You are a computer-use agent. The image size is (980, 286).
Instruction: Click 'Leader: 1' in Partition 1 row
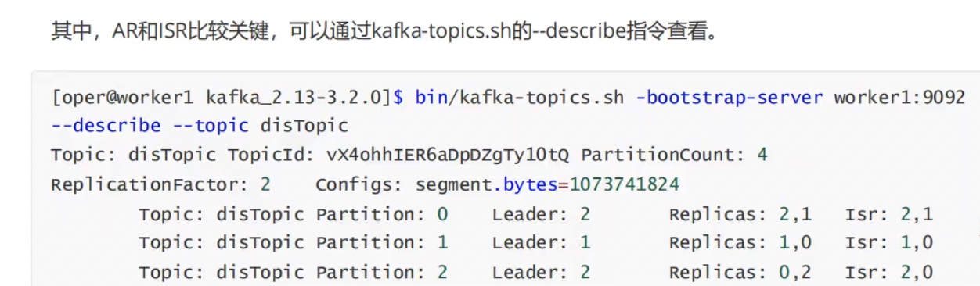tap(542, 243)
